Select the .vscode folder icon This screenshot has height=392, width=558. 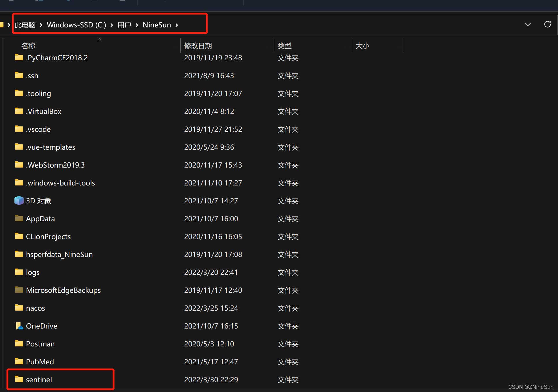click(x=19, y=129)
